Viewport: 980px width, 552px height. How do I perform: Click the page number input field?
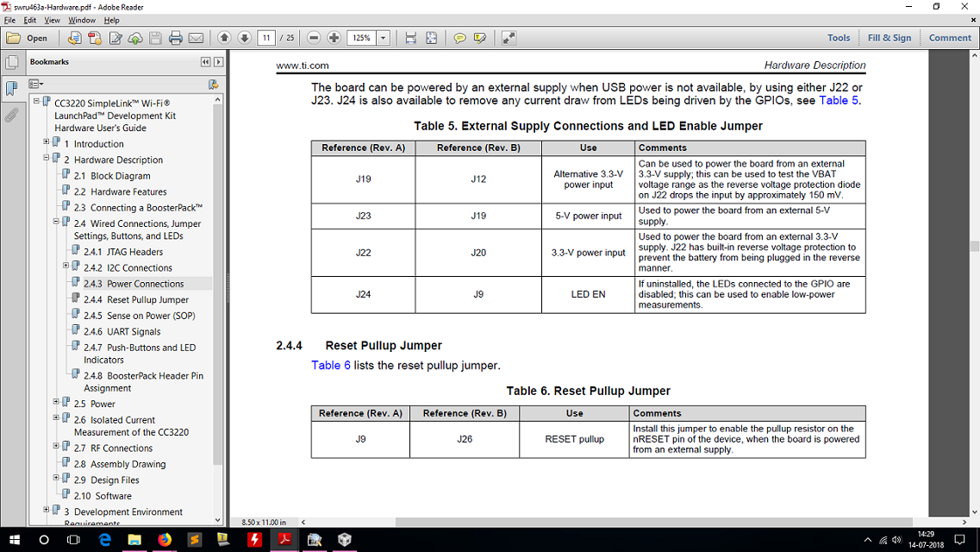[266, 38]
